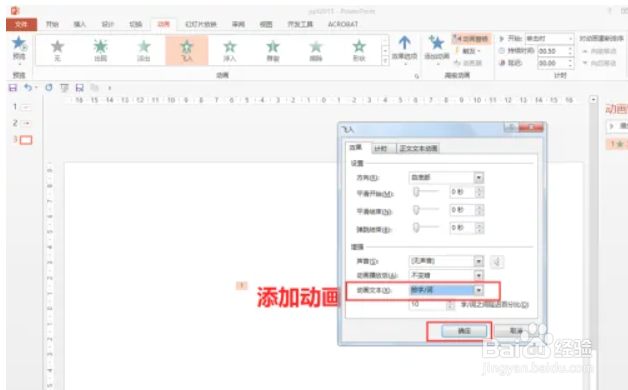
Task: Click the Redo icon in quick access toolbar
Action: click(x=49, y=87)
